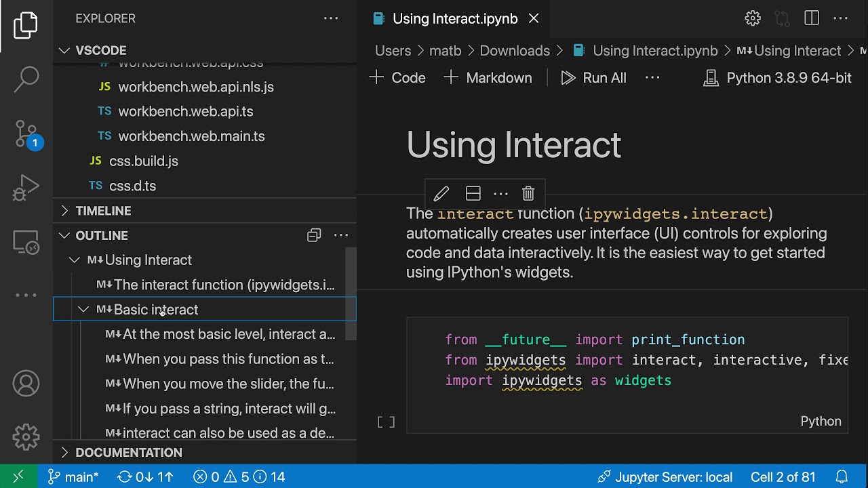
Task: Expand the TIMELINE section
Action: (204, 211)
